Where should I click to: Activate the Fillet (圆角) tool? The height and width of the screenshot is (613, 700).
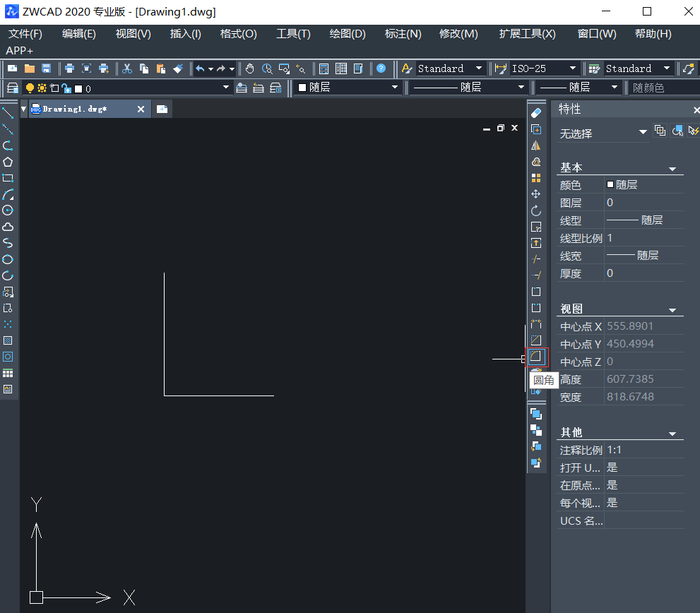536,357
